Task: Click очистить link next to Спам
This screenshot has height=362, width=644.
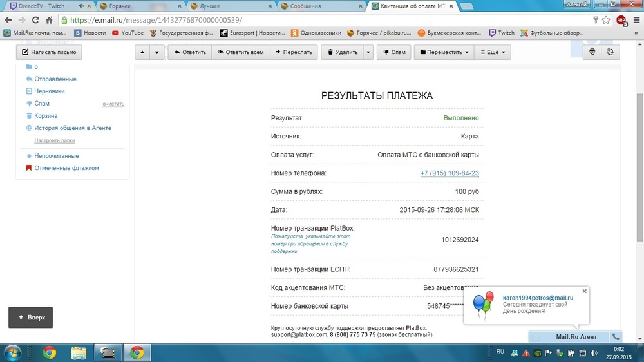Action: click(x=113, y=104)
